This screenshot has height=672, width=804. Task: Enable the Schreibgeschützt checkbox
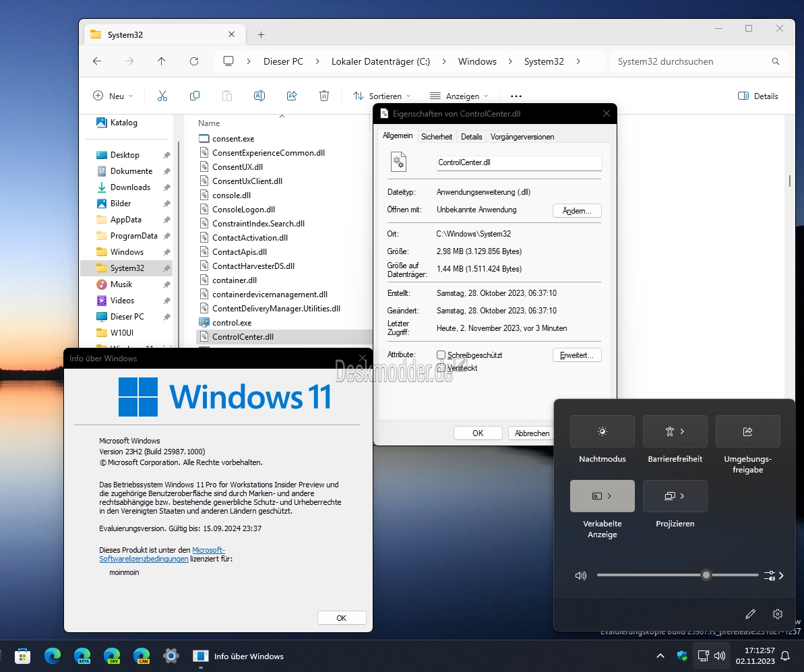pyautogui.click(x=441, y=355)
